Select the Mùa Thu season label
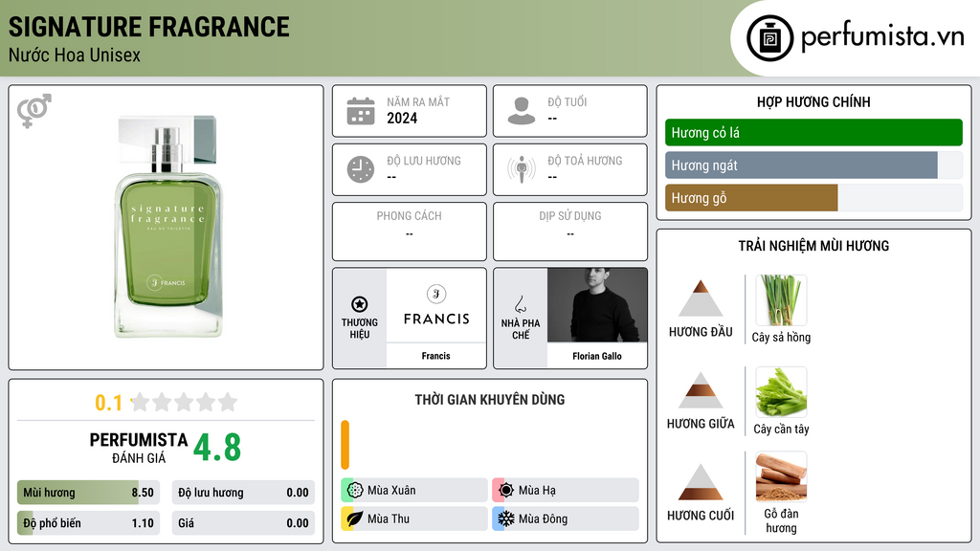This screenshot has width=980, height=551. pos(389,518)
